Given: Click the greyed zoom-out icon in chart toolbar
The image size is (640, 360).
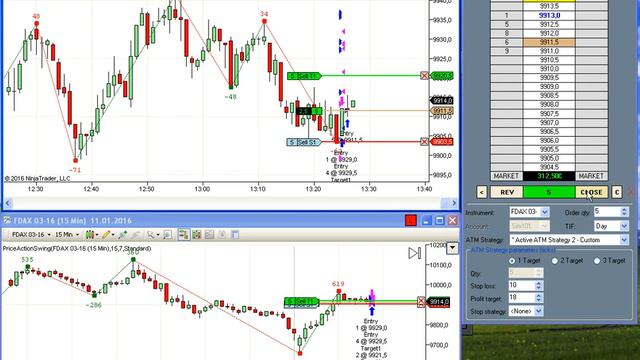Looking at the screenshot, I should (x=136, y=235).
